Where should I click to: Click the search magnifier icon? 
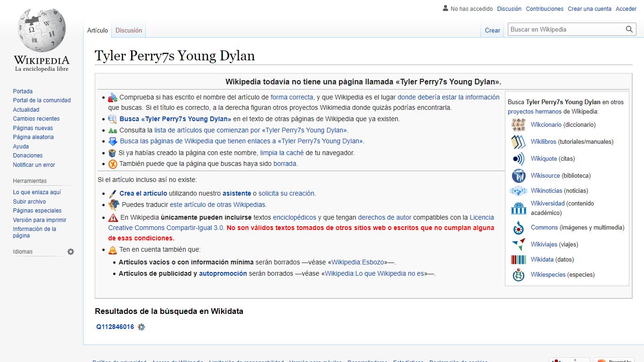(x=629, y=29)
